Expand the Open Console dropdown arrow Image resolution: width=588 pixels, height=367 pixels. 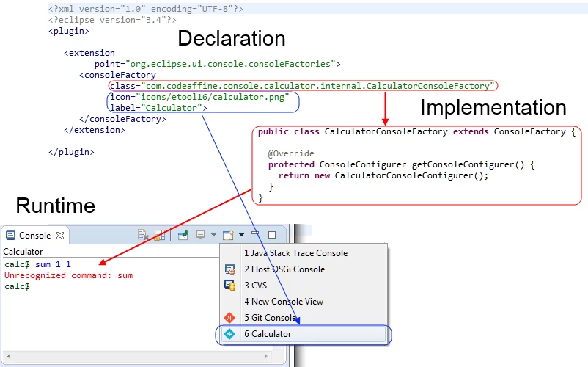[241, 235]
